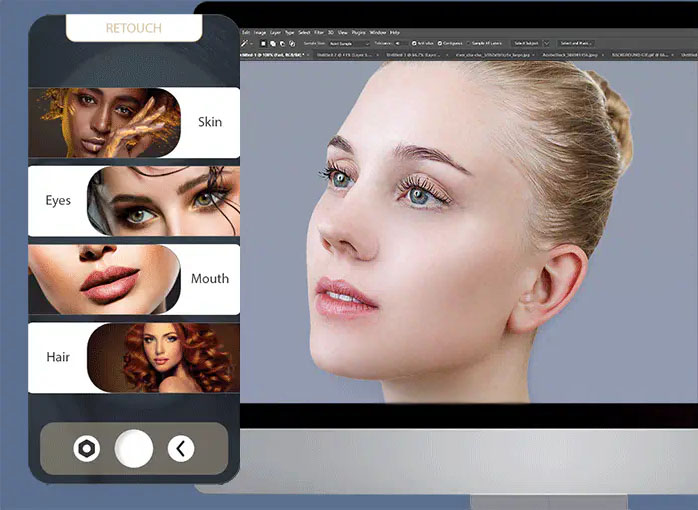Select the Hair retouch card
Screen dimensions: 698x510
click(x=134, y=357)
